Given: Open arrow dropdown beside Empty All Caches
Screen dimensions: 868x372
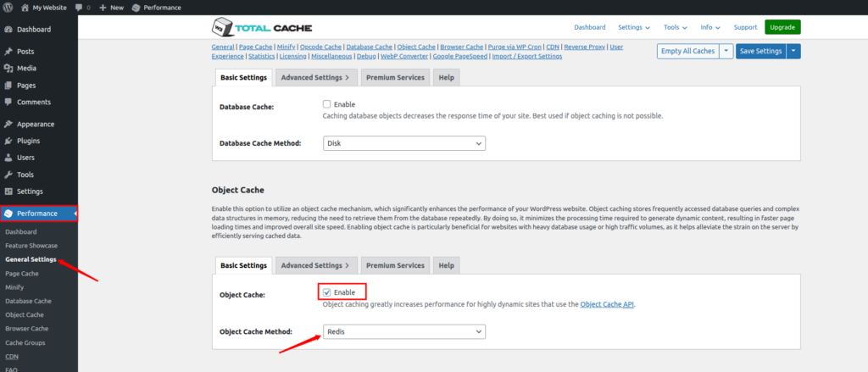Looking at the screenshot, I should pos(726,51).
